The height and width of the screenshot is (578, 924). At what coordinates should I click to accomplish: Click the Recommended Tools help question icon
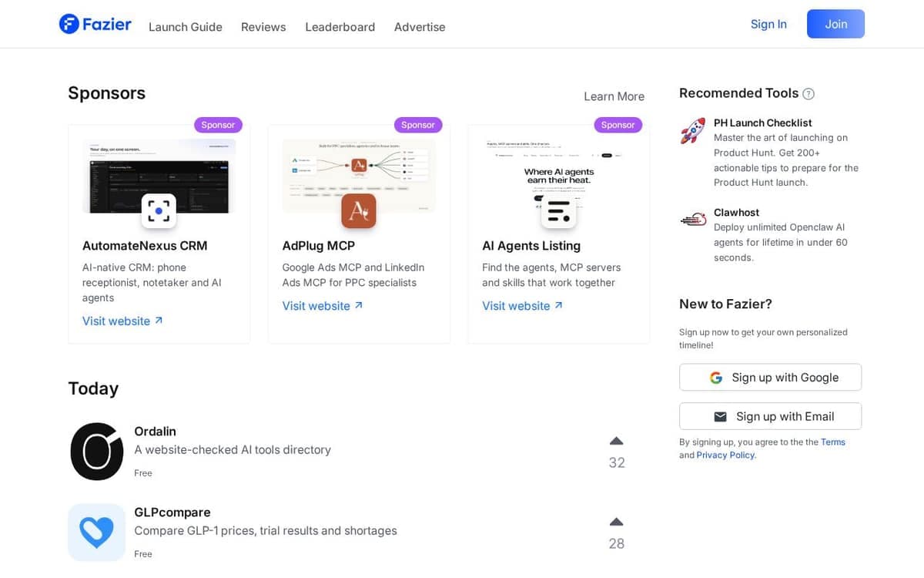(808, 94)
